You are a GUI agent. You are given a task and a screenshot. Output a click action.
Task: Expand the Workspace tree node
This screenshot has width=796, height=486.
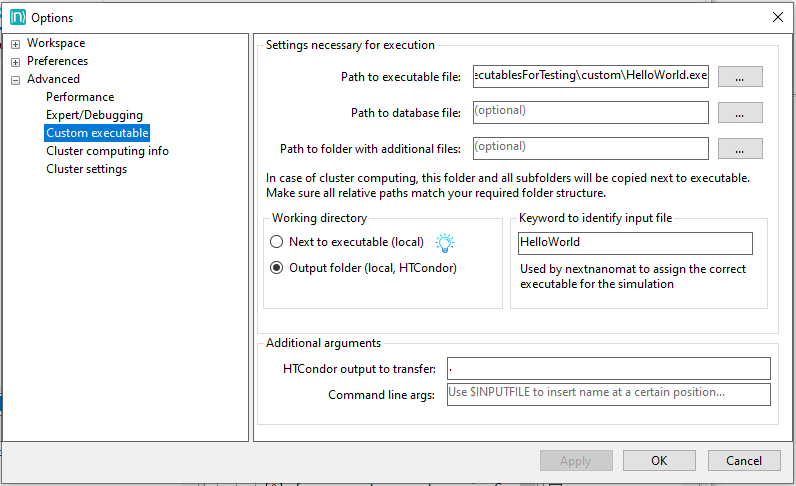click(x=15, y=44)
